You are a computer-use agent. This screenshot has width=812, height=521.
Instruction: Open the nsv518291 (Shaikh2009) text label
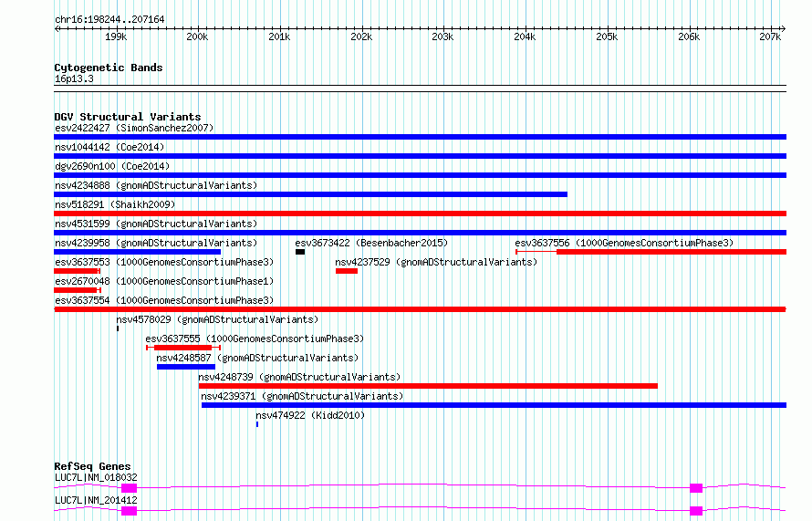coord(115,204)
